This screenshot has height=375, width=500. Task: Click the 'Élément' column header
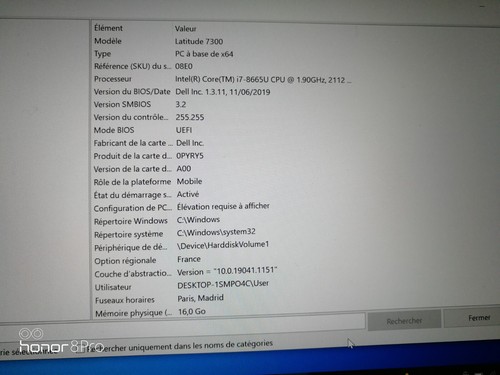(x=108, y=28)
